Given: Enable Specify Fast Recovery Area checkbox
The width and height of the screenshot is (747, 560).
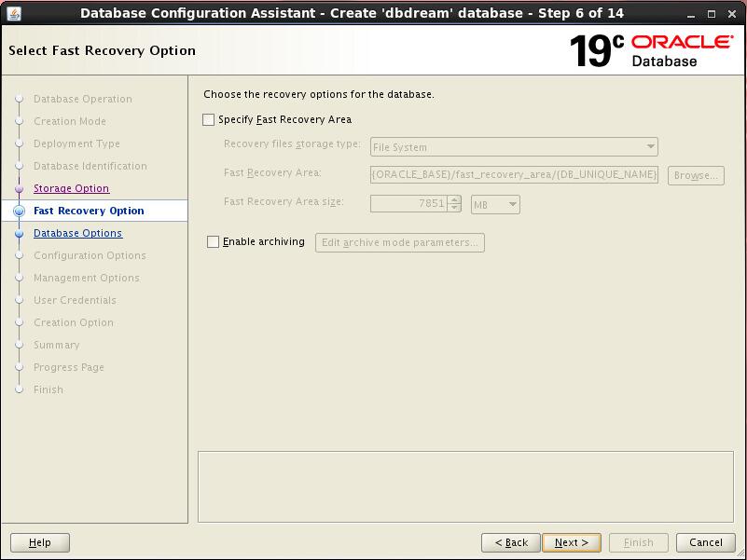Looking at the screenshot, I should pyautogui.click(x=209, y=120).
